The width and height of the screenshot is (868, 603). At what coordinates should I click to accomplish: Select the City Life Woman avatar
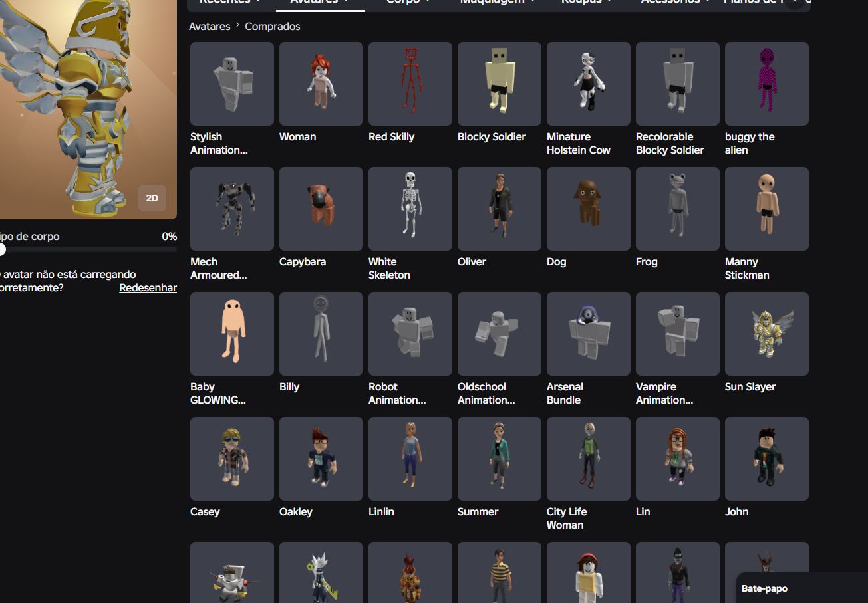tap(589, 459)
